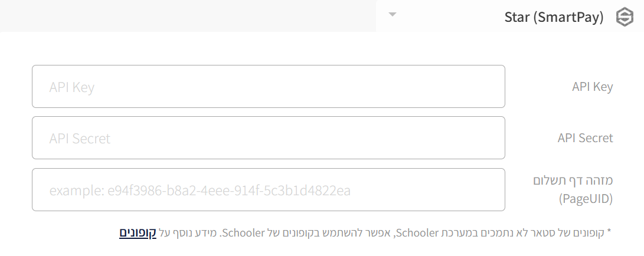Click the API Secret field label
644x256 pixels.
pyautogui.click(x=586, y=138)
